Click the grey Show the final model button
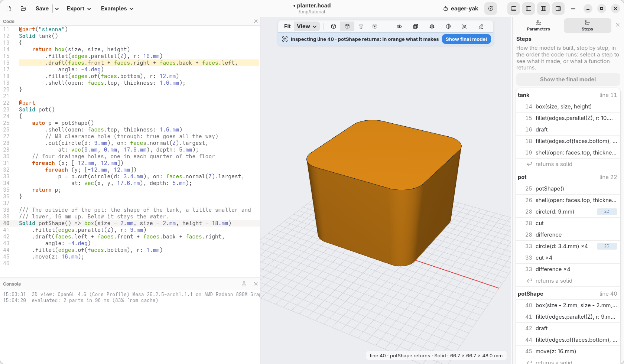The height and width of the screenshot is (364, 624). coord(568,79)
